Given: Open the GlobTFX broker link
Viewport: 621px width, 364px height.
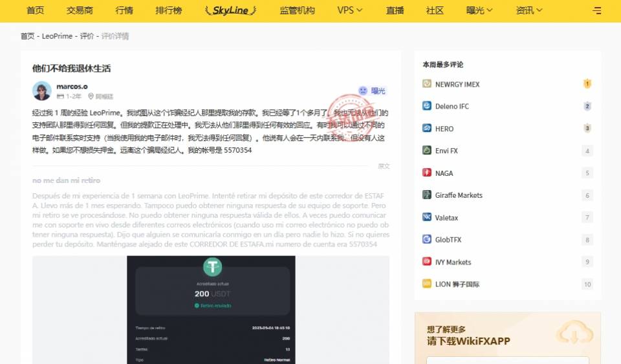Looking at the screenshot, I should pos(448,239).
